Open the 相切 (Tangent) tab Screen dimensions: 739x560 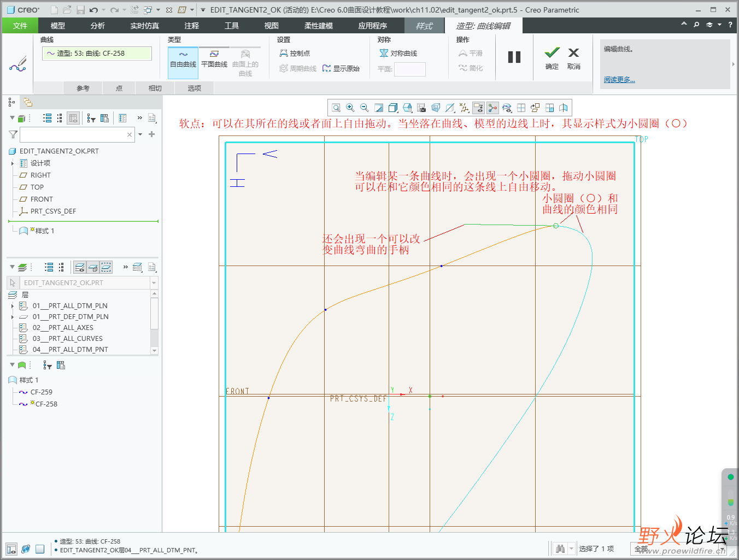click(x=155, y=88)
